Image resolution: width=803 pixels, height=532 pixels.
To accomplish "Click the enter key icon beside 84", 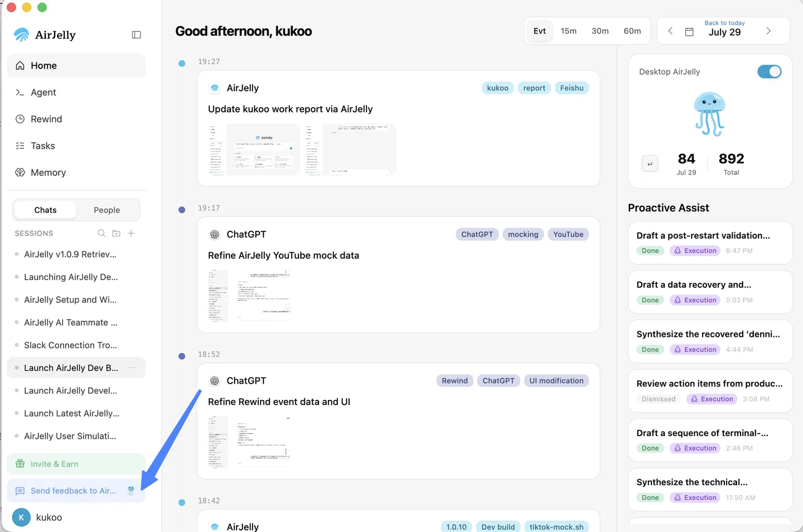I will click(650, 163).
